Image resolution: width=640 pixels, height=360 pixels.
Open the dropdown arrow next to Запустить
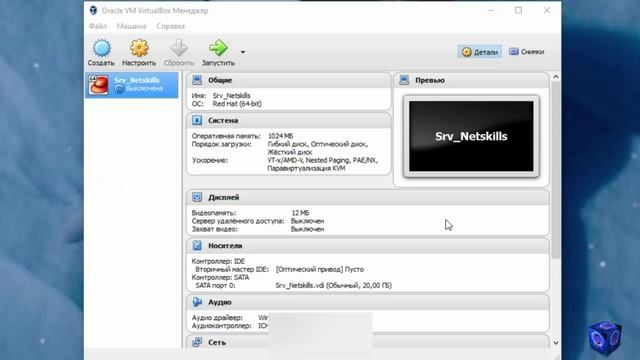pos(243,52)
